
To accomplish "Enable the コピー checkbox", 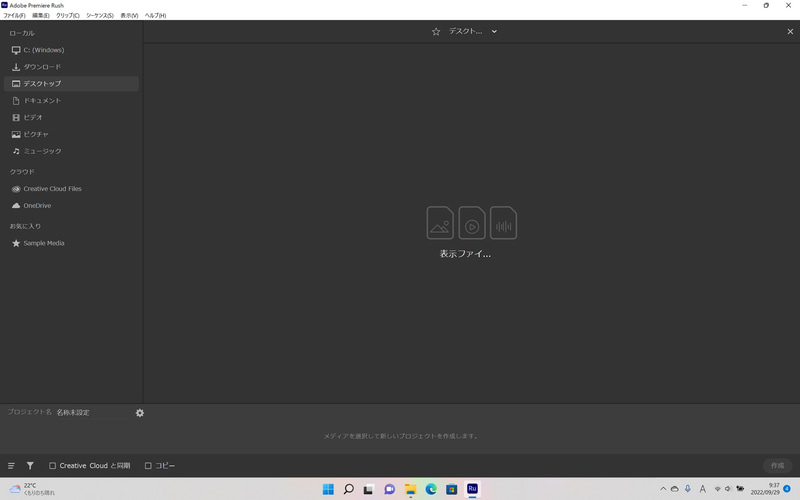I will pyautogui.click(x=148, y=466).
